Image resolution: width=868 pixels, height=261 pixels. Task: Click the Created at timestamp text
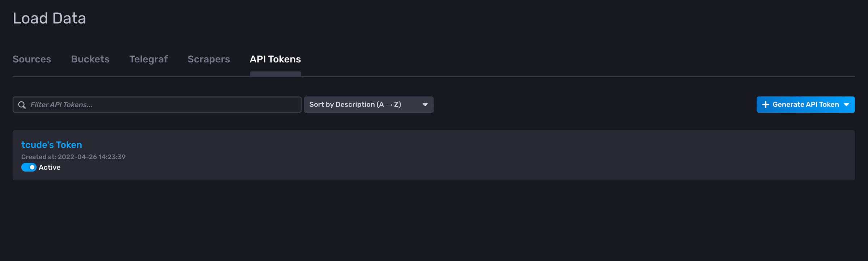[73, 157]
